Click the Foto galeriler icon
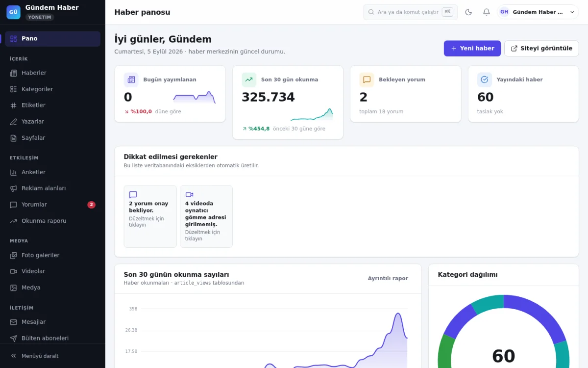 coord(13,255)
